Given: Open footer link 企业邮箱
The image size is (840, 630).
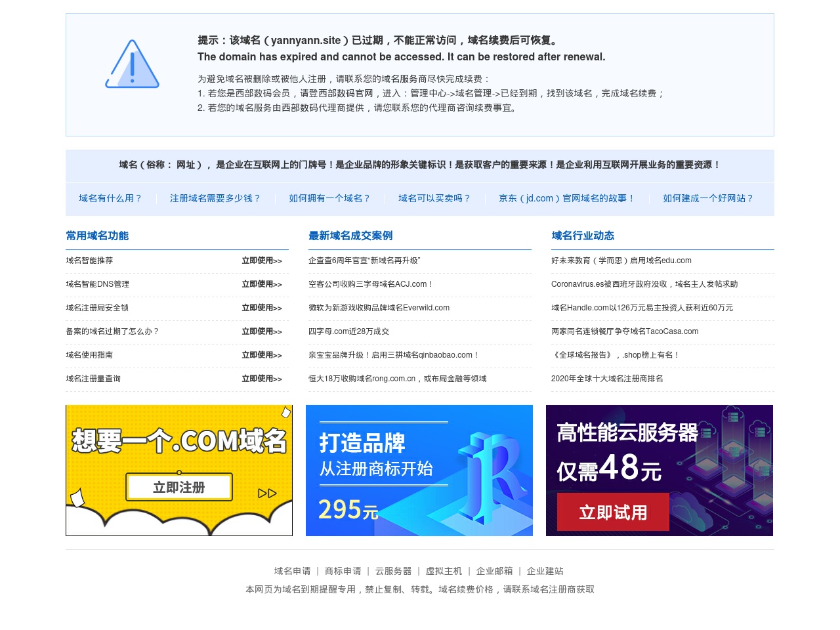Looking at the screenshot, I should [495, 571].
